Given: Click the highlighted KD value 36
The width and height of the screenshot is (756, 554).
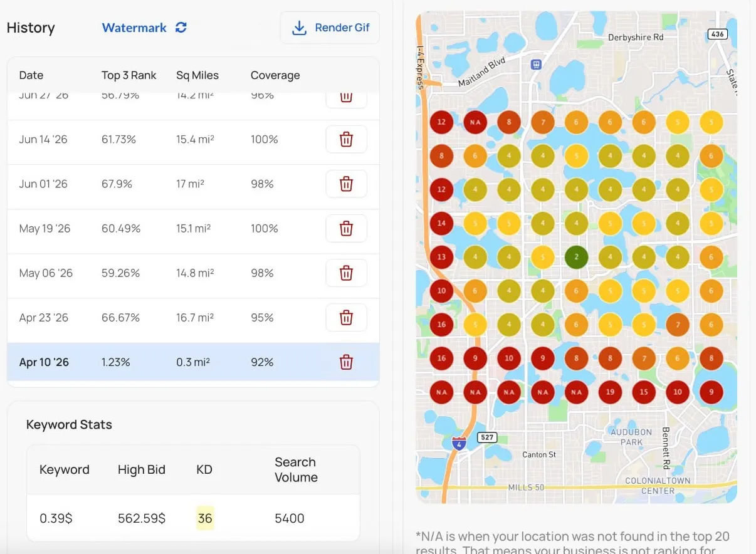Looking at the screenshot, I should pos(205,518).
